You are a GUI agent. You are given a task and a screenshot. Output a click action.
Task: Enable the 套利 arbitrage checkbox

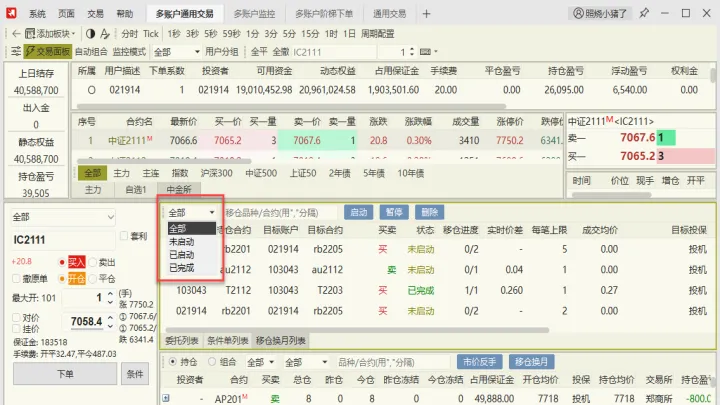tap(124, 236)
